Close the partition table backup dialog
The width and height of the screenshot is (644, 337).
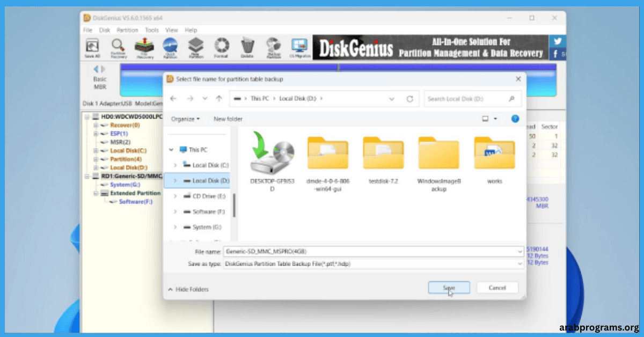[518, 79]
